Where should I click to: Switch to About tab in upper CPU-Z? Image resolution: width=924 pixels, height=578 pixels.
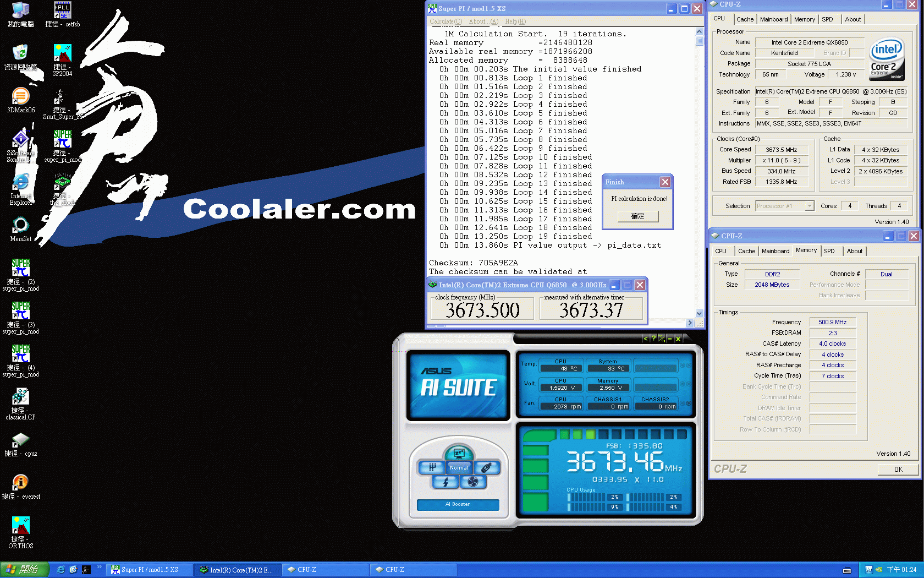pyautogui.click(x=853, y=19)
